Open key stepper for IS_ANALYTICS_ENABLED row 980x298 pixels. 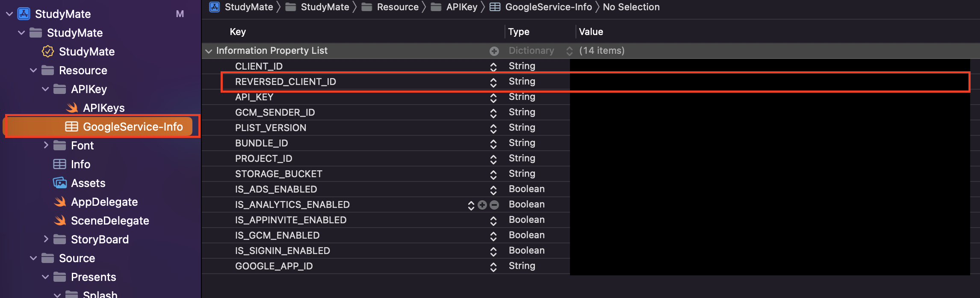[x=471, y=205]
